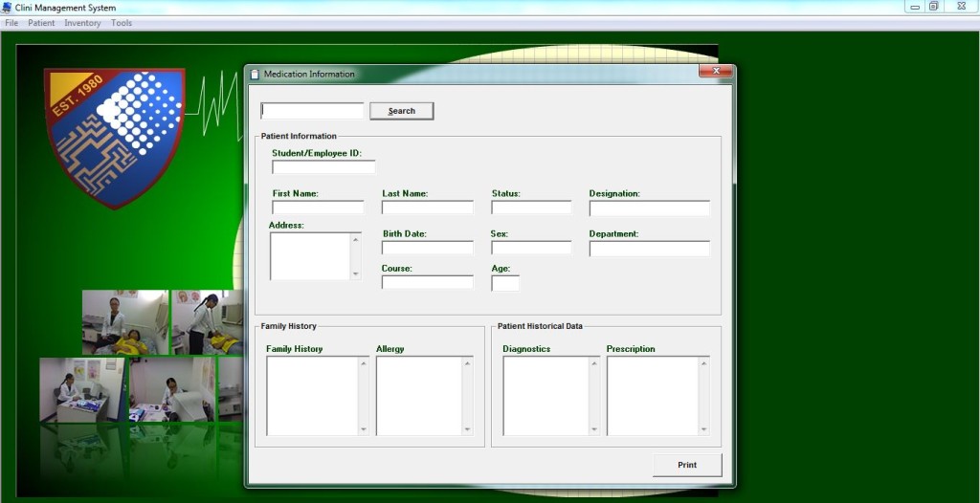Image resolution: width=980 pixels, height=503 pixels.
Task: Open the Inventory menu
Action: tap(82, 23)
